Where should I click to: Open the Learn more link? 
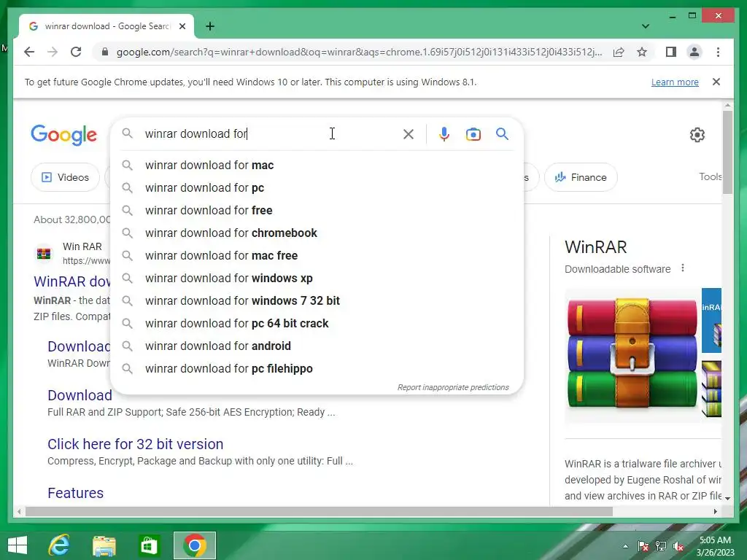675,82
